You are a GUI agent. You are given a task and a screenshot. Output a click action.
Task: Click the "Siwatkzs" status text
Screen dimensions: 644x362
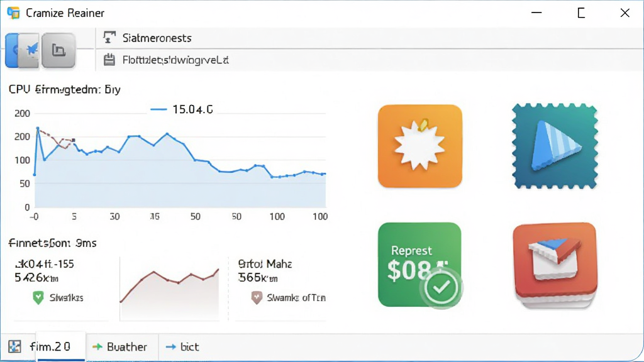click(67, 297)
